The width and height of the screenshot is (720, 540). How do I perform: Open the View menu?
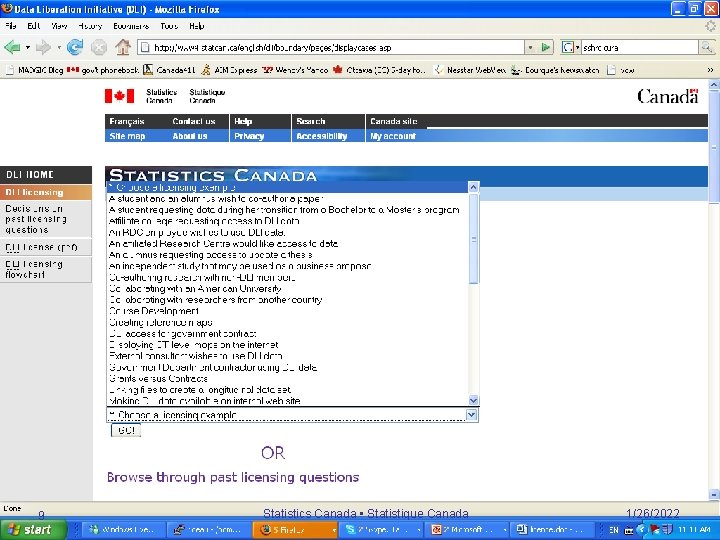coord(59,26)
